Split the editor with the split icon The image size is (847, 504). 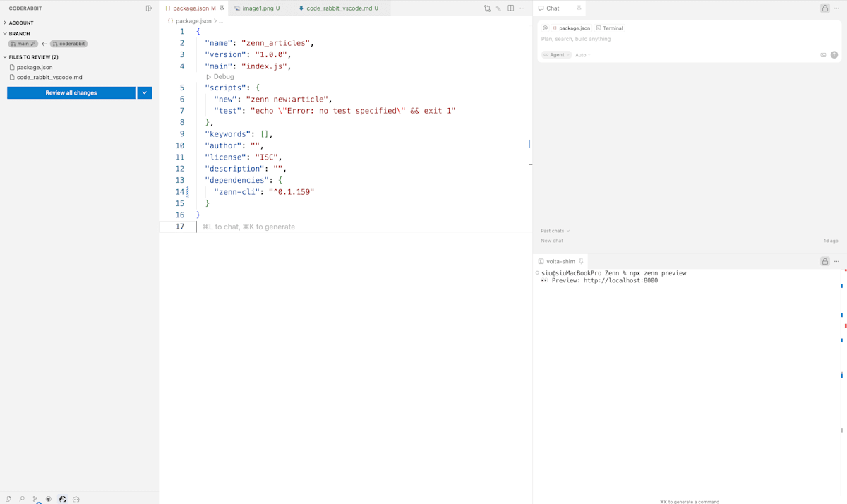pos(510,8)
